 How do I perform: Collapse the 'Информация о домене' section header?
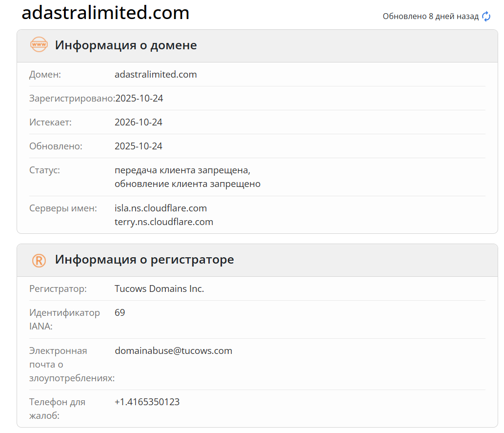(126, 45)
